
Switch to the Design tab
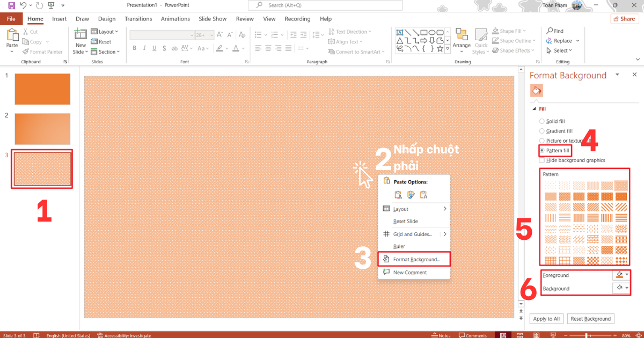tap(106, 19)
